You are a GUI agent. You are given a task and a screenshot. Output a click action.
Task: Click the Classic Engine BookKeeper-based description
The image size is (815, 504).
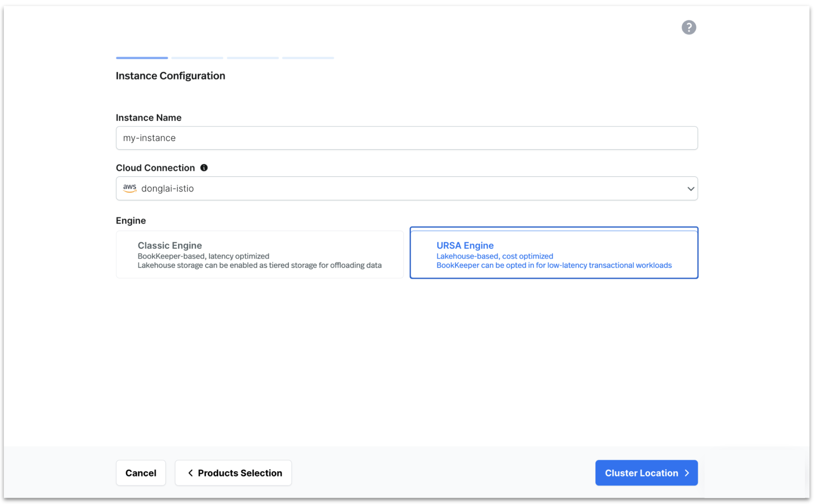point(203,256)
